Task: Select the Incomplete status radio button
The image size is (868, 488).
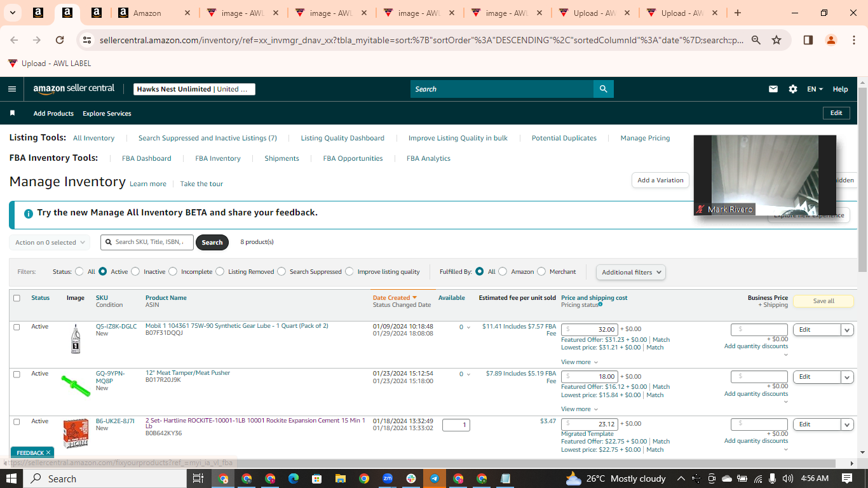Action: pyautogui.click(x=173, y=271)
